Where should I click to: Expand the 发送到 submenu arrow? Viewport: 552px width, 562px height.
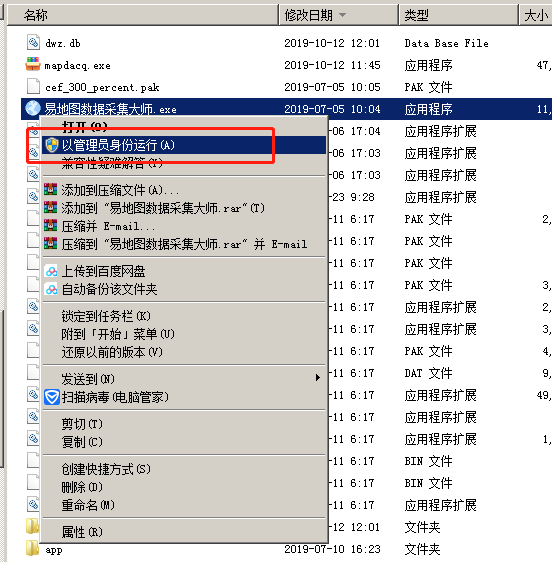click(318, 377)
